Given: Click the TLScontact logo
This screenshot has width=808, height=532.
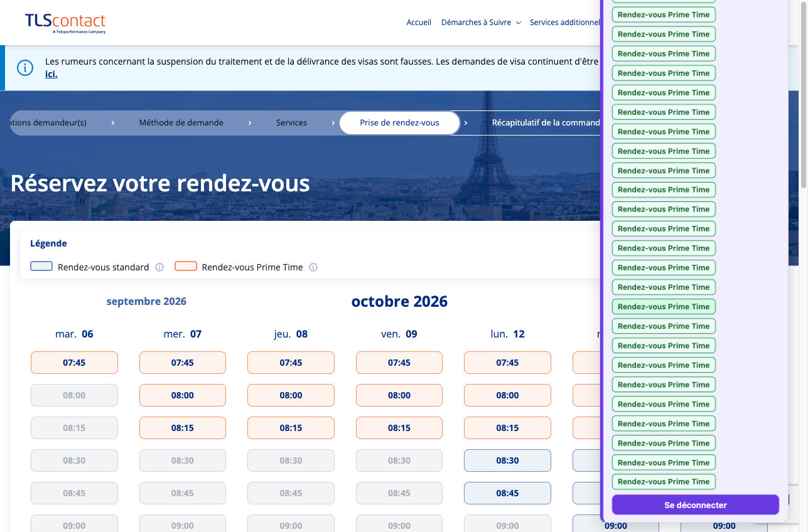Looking at the screenshot, I should (x=65, y=23).
